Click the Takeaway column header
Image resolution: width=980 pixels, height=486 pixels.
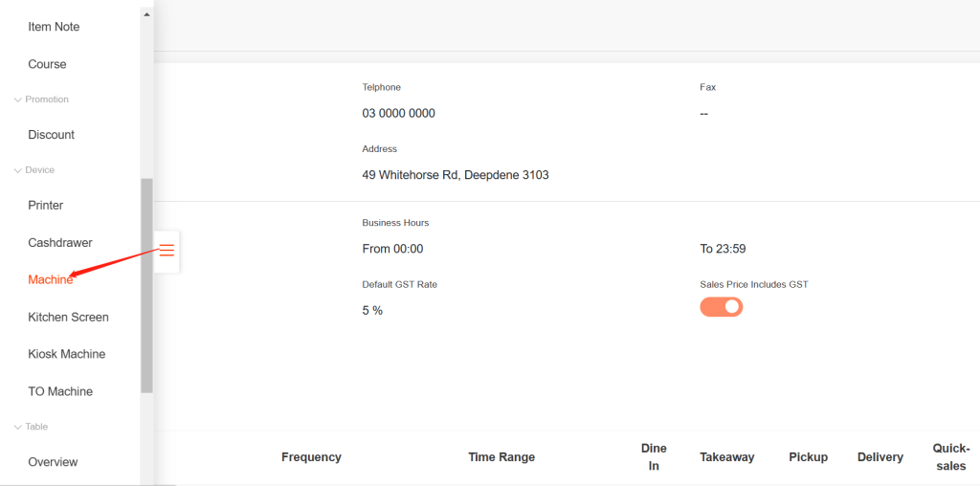[x=726, y=457]
